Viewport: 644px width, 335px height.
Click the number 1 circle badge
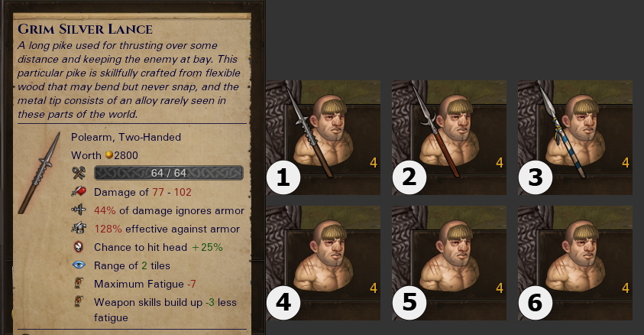tap(283, 177)
